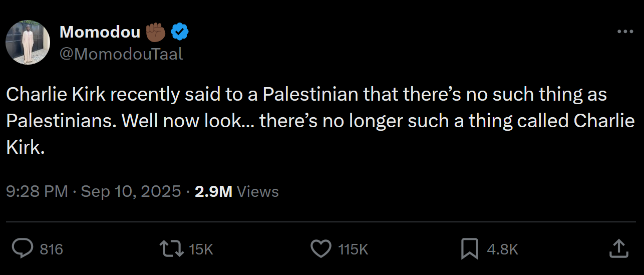Image resolution: width=644 pixels, height=275 pixels.
Task: Click the 15K repost count
Action: [200, 249]
